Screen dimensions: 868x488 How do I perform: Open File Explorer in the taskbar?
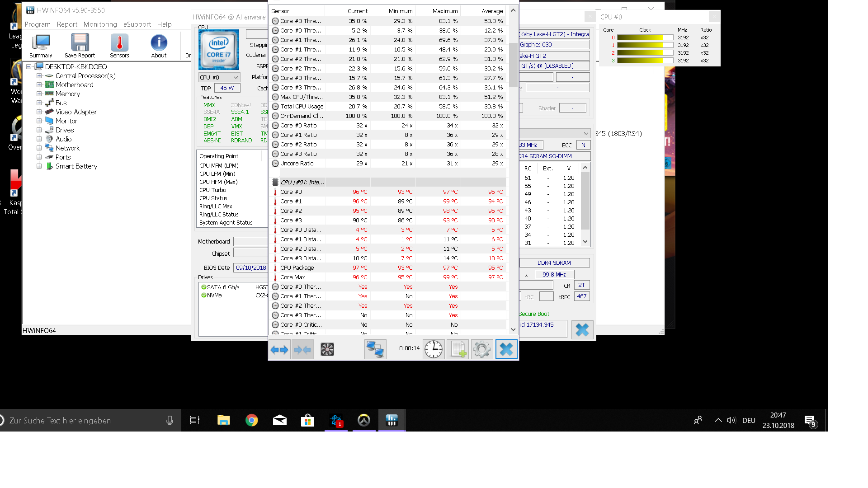click(x=223, y=421)
